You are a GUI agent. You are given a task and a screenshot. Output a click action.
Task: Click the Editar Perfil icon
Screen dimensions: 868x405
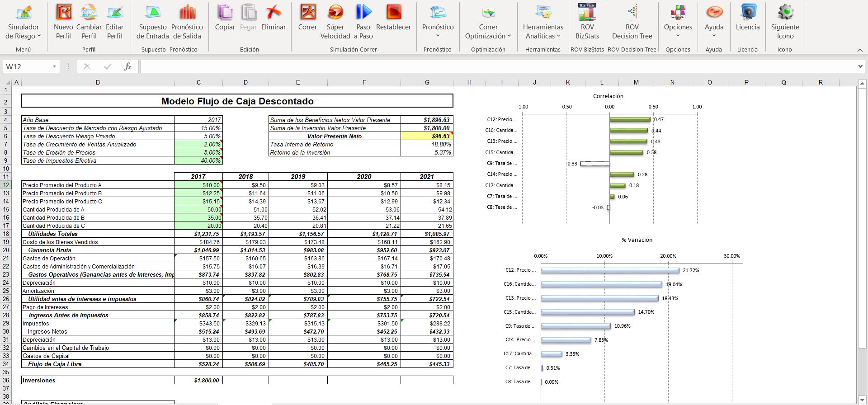click(x=115, y=22)
